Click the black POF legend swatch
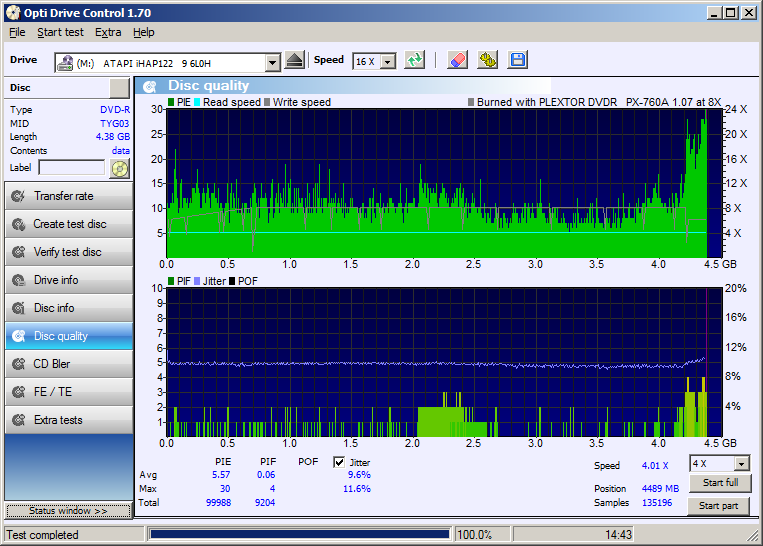The height and width of the screenshot is (546, 763). click(x=232, y=281)
